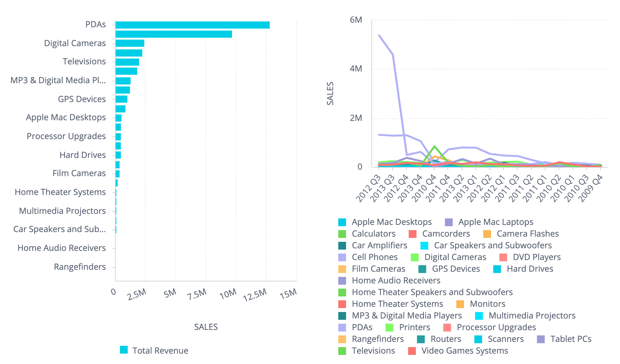Click the Tablet PCs legend swatch
Image resolution: width=620 pixels, height=364 pixels.
tap(541, 339)
